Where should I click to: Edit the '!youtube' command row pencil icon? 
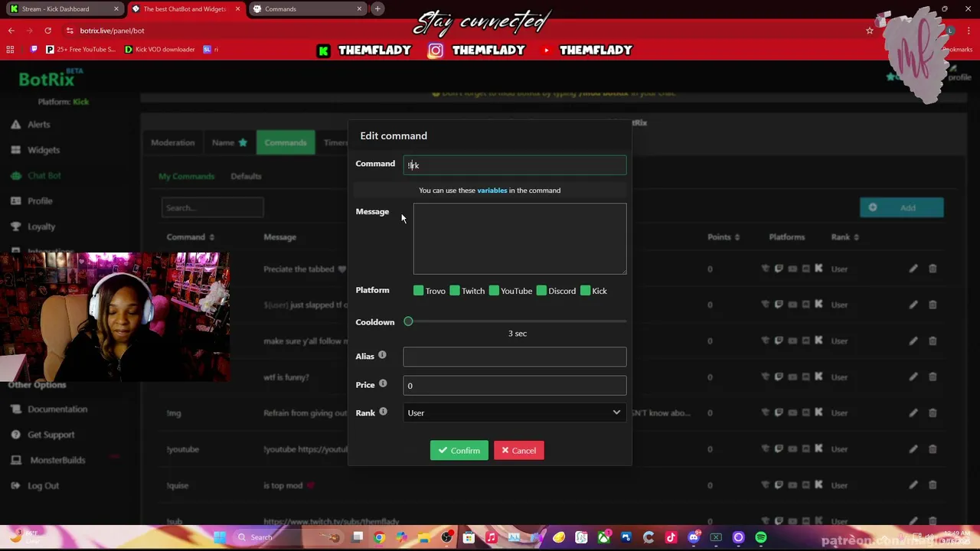pyautogui.click(x=913, y=449)
